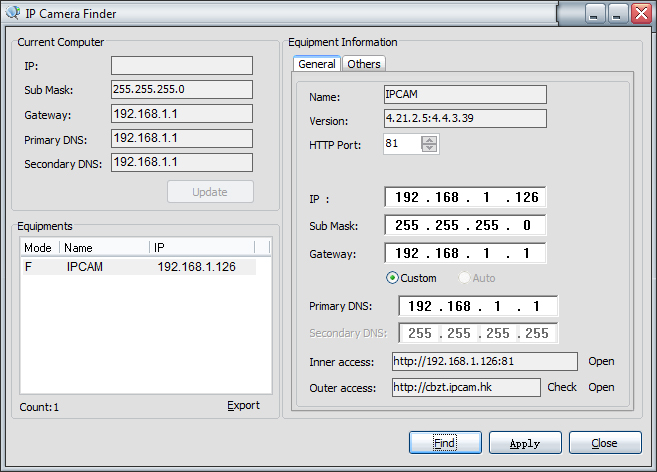The width and height of the screenshot is (657, 472).
Task: Click the IP Camera Finder title bar icon
Action: click(x=13, y=13)
